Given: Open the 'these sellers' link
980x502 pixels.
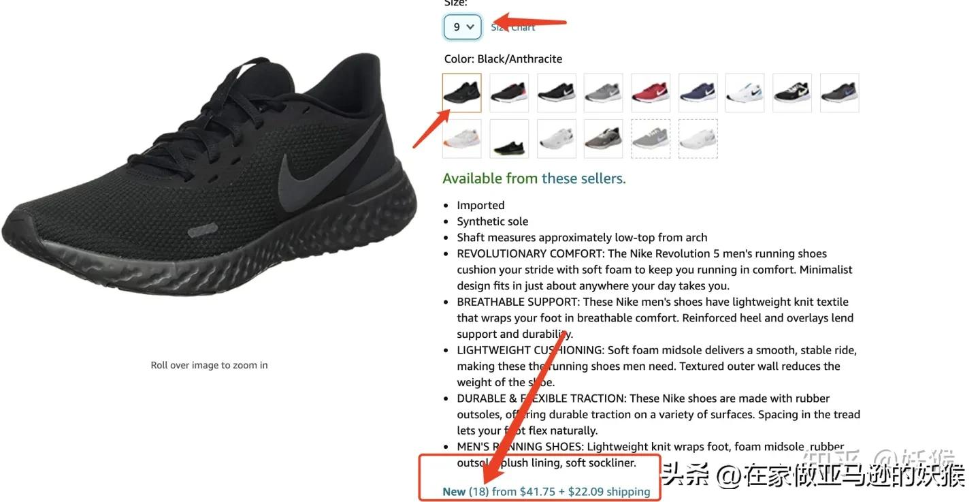Looking at the screenshot, I should 584,178.
